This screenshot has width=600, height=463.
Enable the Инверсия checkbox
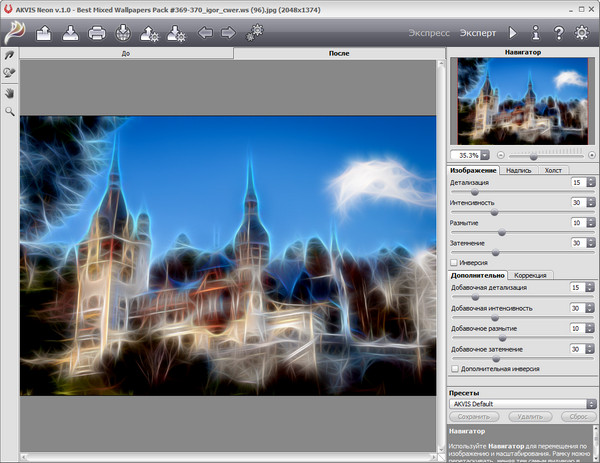pyautogui.click(x=455, y=262)
